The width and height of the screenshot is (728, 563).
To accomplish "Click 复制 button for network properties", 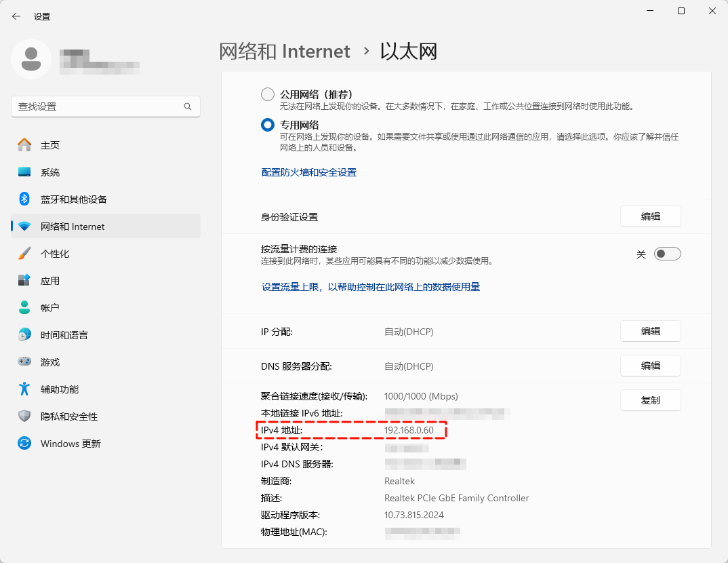I will [650, 400].
